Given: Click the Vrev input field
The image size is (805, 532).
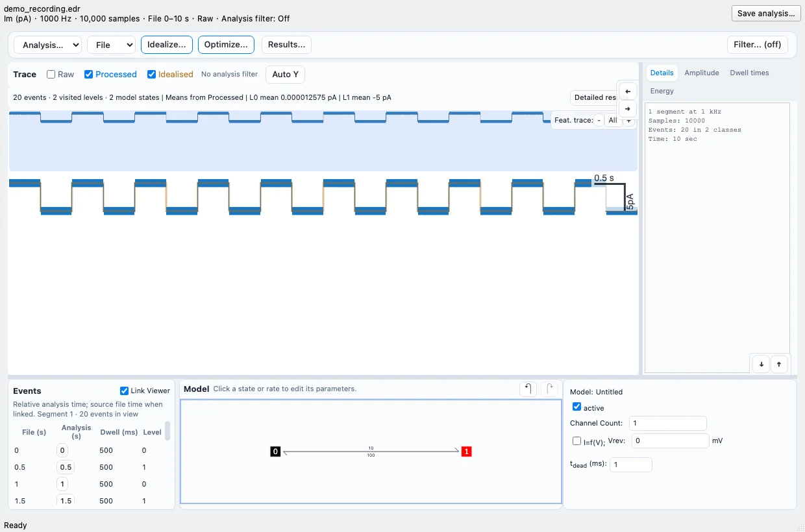Looking at the screenshot, I should [671, 441].
